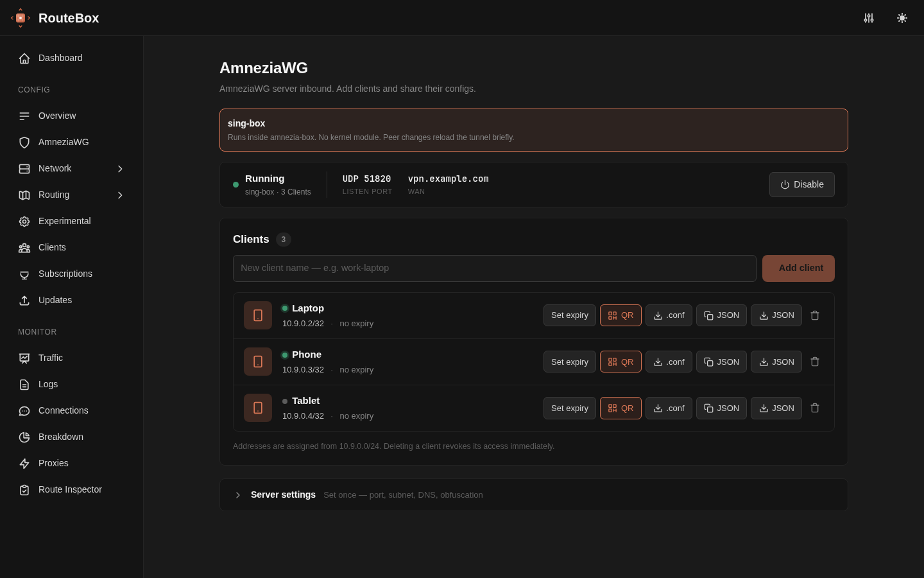
Task: Focus the new client name field
Action: pyautogui.click(x=495, y=268)
